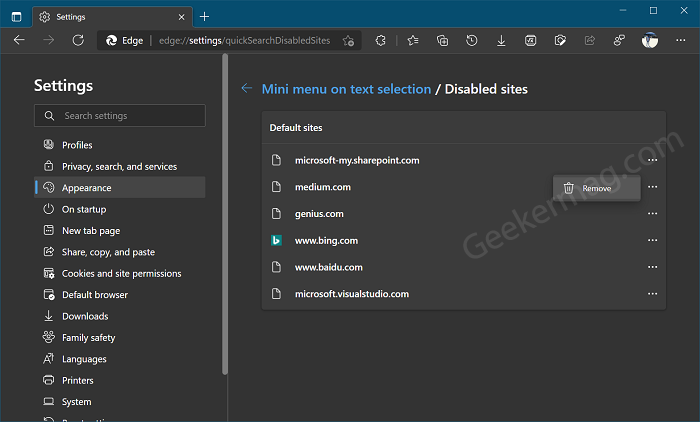The width and height of the screenshot is (700, 422).
Task: Click the Share toolbar icon
Action: click(x=590, y=41)
